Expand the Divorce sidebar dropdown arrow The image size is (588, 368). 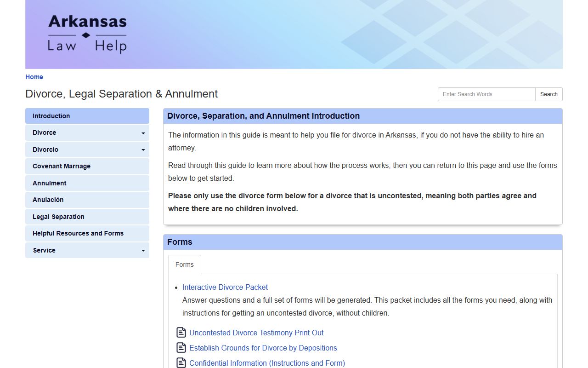[x=143, y=133]
